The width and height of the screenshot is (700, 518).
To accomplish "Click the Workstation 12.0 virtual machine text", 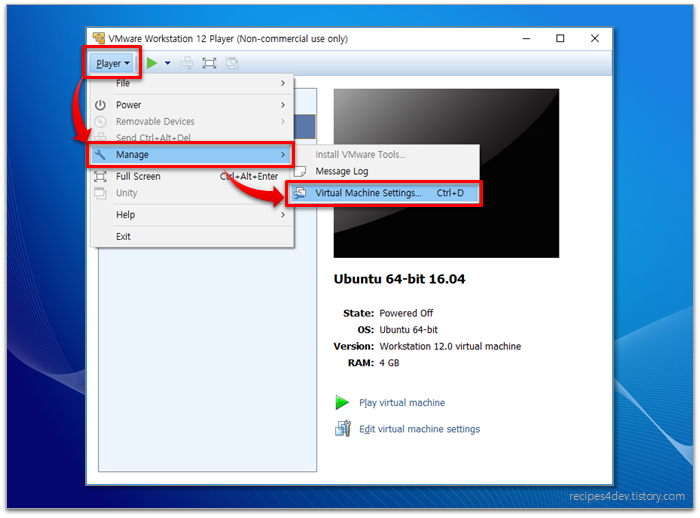I will point(450,347).
